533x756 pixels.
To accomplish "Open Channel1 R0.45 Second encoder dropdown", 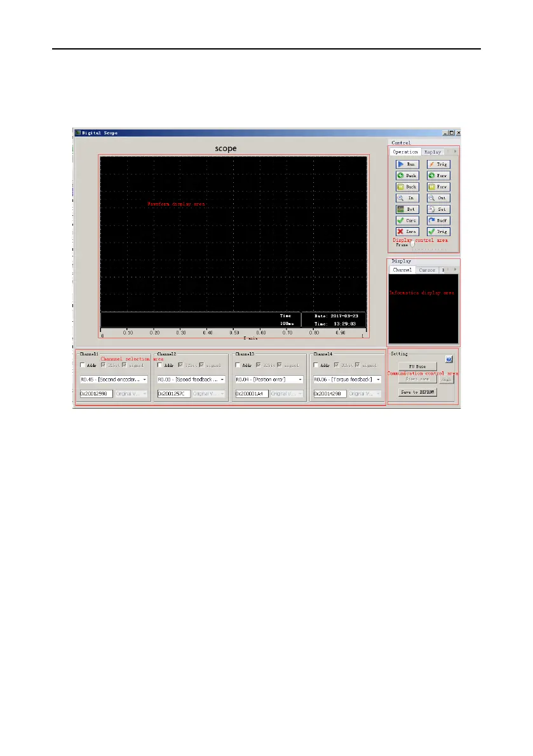I will tap(114, 380).
